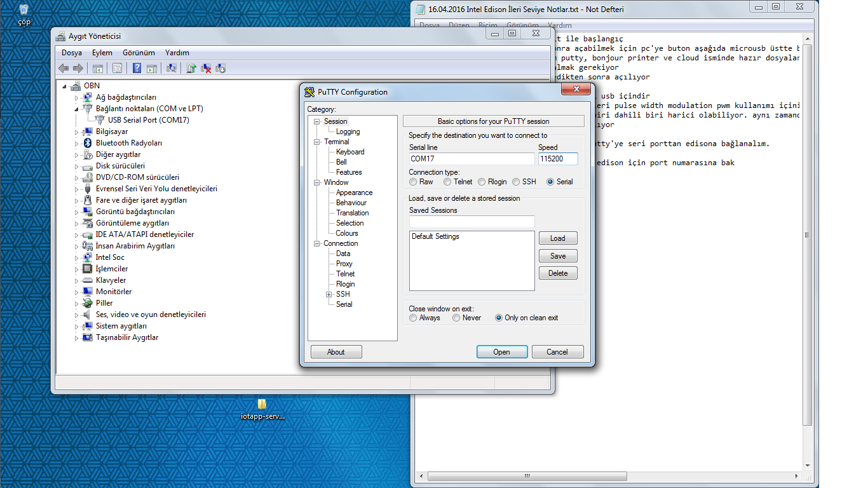
Task: Click the Klavyeler keyboard icon
Action: tap(88, 280)
